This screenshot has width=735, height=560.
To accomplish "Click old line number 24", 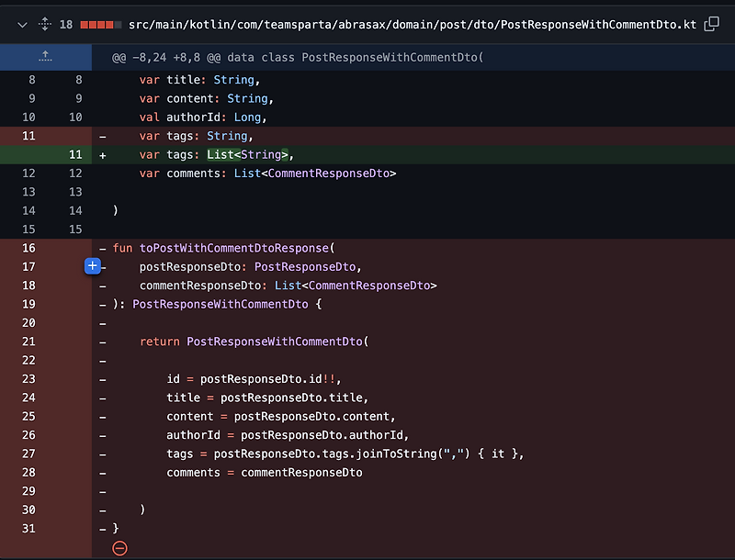I will [x=28, y=398].
